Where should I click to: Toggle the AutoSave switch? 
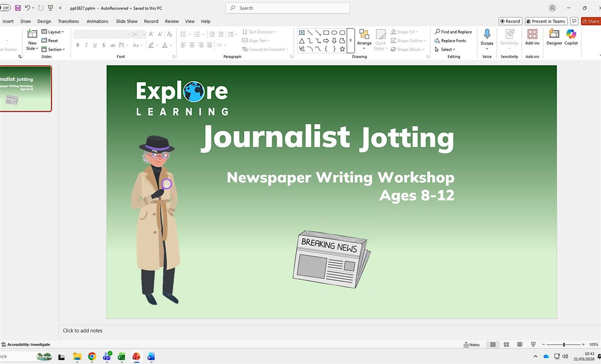(x=5, y=8)
